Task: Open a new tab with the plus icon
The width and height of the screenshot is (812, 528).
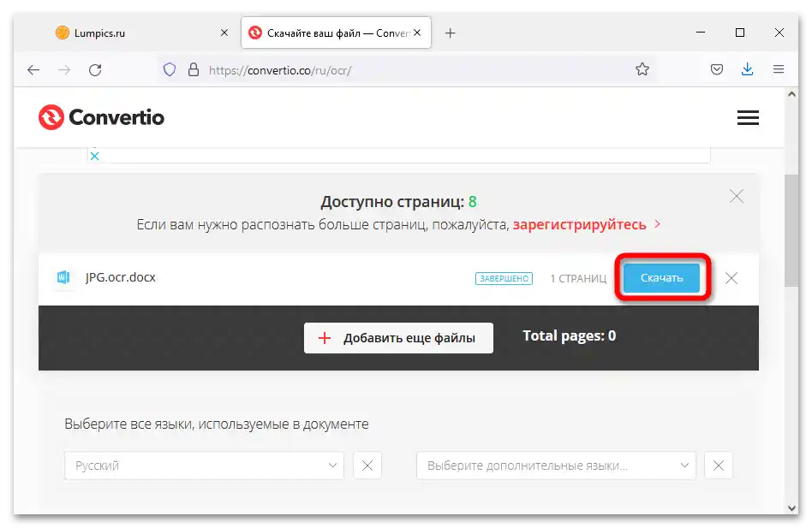Action: tap(451, 33)
